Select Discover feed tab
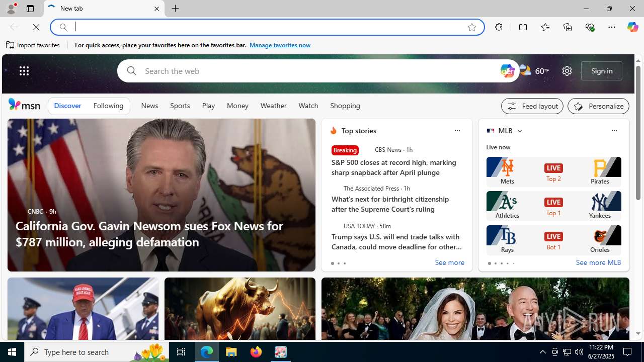The image size is (644, 362). point(67,106)
